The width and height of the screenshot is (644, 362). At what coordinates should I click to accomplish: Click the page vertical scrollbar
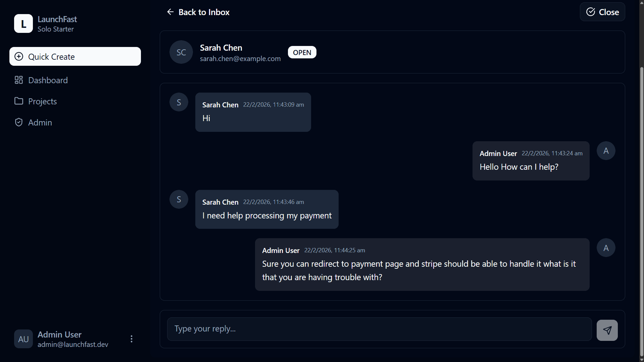[x=642, y=201]
